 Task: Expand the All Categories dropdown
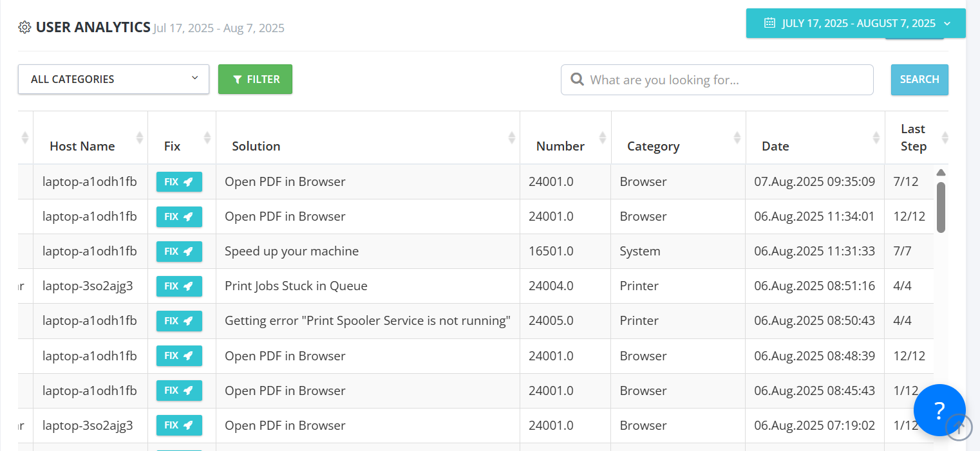(113, 79)
